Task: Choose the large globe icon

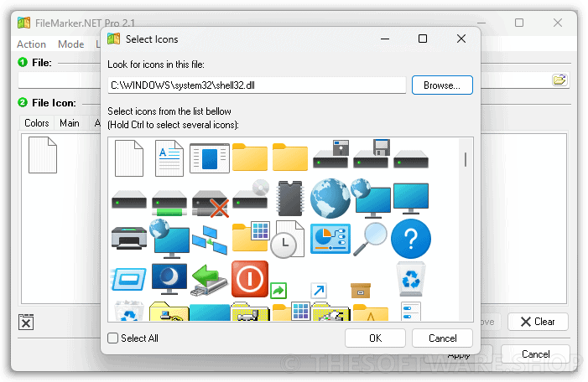Action: click(x=330, y=199)
